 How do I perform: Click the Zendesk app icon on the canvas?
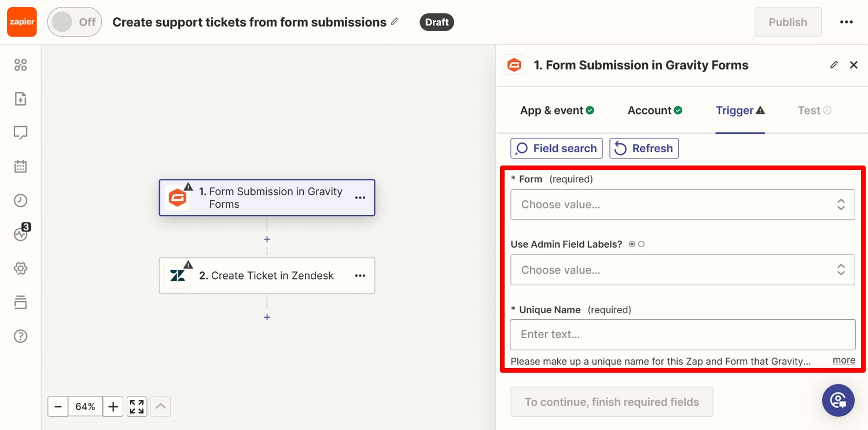(x=178, y=275)
